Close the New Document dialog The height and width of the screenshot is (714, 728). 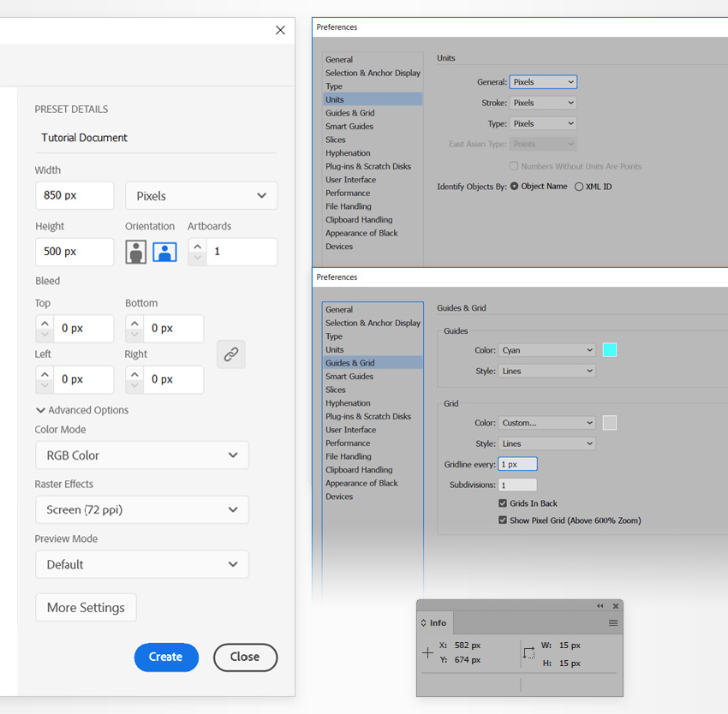point(280,30)
